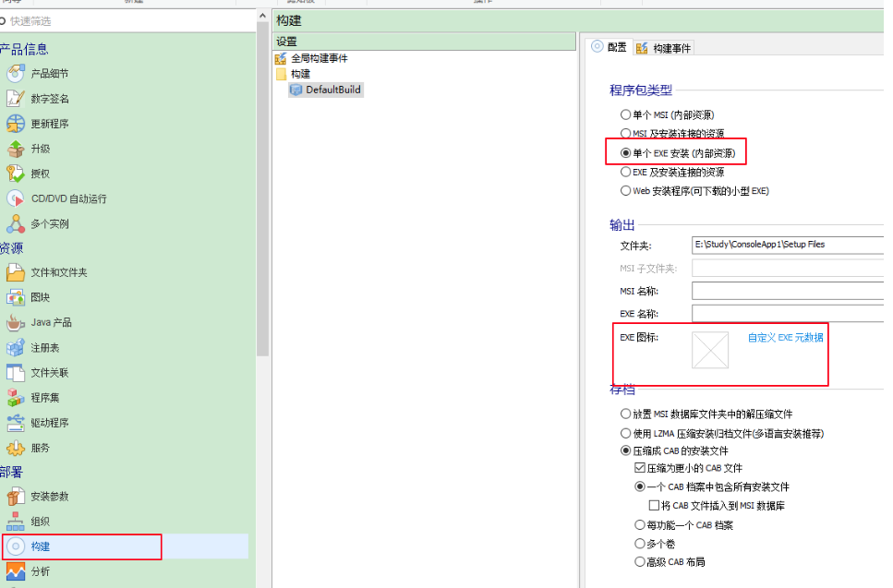Select the DefaultBuild tree row text
This screenshot has height=588, width=893.
pyautogui.click(x=333, y=90)
